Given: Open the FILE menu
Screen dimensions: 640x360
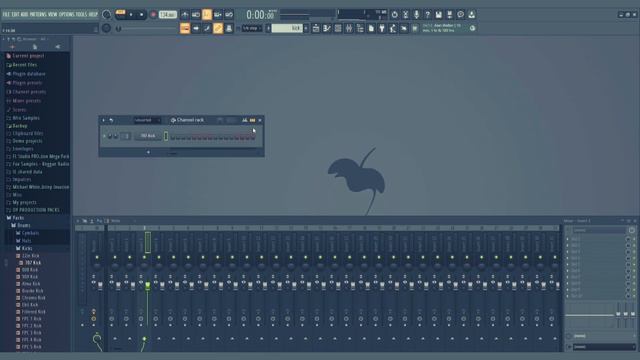Looking at the screenshot, I should click(x=6, y=14).
